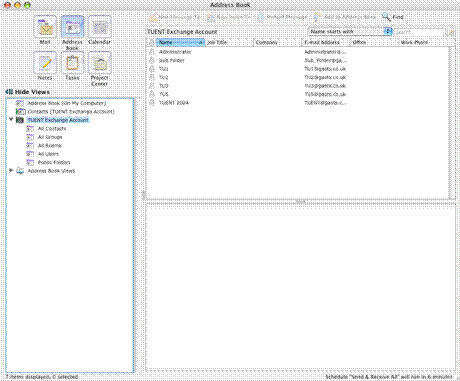This screenshot has height=381, width=460.
Task: Select the TU1 contact
Action: tap(298, 69)
